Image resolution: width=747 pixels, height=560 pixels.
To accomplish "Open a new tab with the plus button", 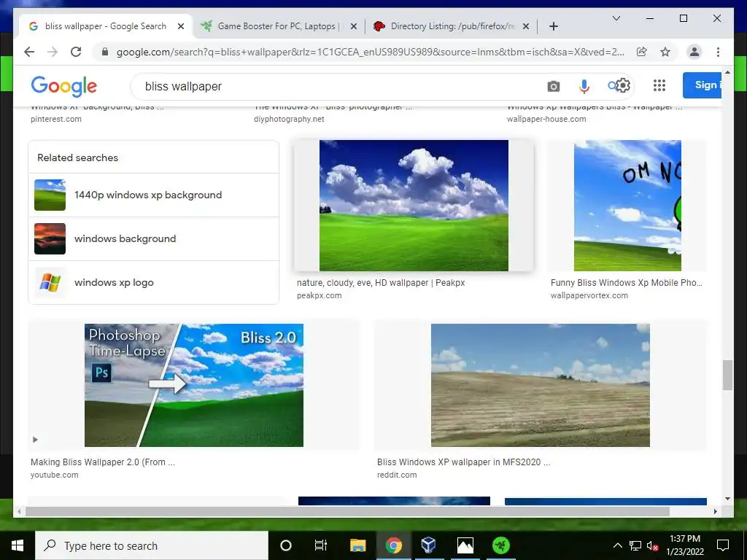I will [x=554, y=26].
